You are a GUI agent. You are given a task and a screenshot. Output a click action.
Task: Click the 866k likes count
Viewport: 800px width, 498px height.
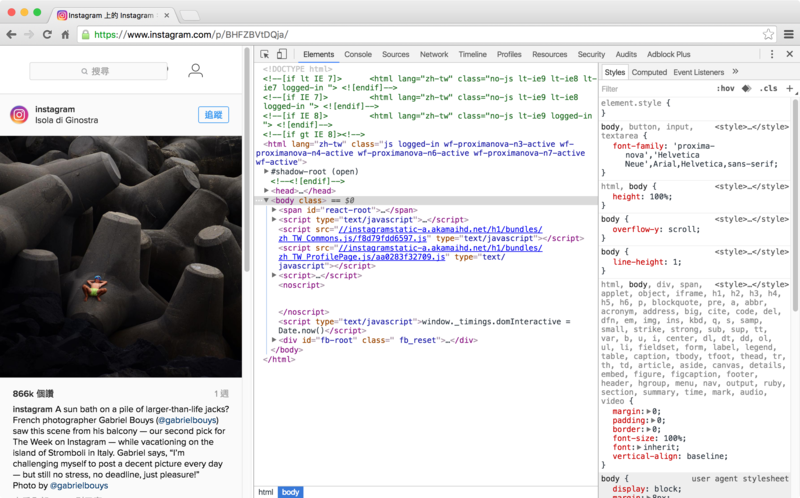[x=33, y=393]
